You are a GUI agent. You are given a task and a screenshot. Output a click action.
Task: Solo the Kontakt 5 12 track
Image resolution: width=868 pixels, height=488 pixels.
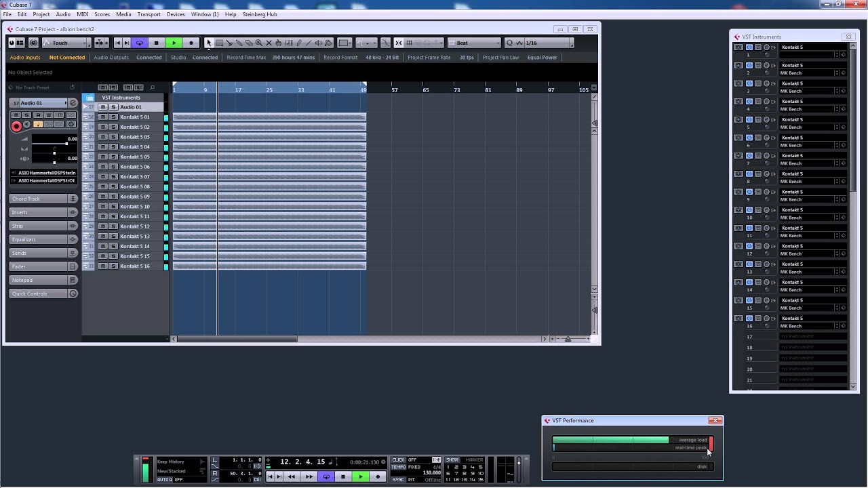[x=114, y=226]
